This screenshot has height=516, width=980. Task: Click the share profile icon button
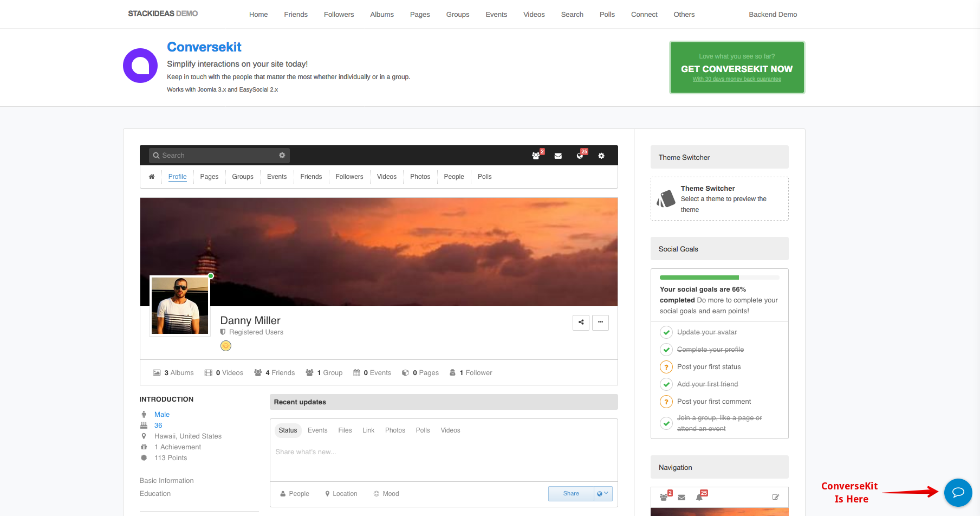tap(581, 322)
